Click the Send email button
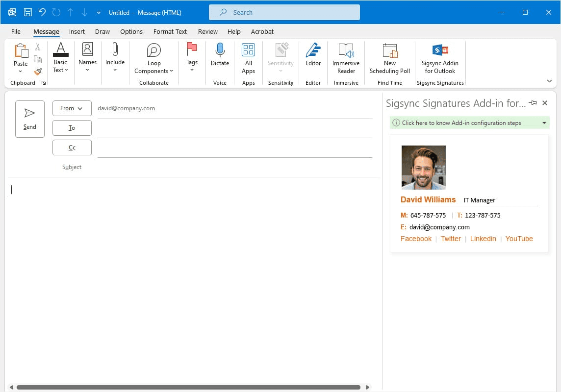This screenshot has height=392, width=561. (x=29, y=119)
